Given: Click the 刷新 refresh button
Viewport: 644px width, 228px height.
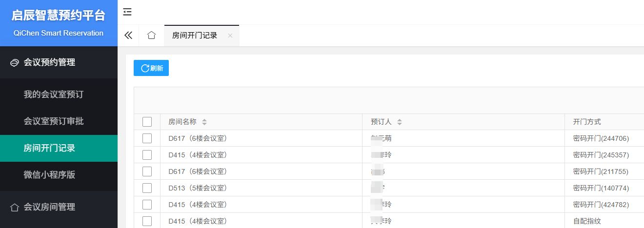Looking at the screenshot, I should [x=151, y=68].
